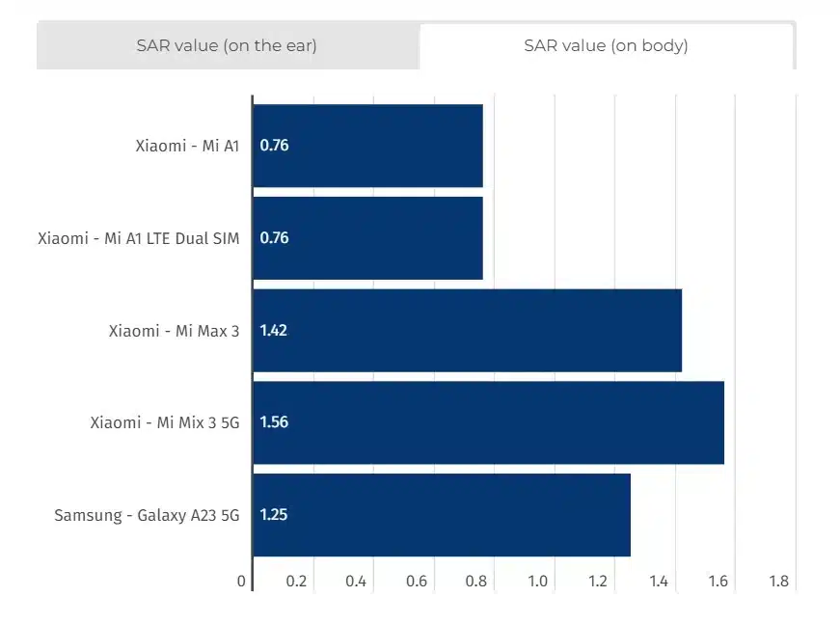Click the 1.56 value on Mi Mix 3 bar

pyautogui.click(x=274, y=422)
